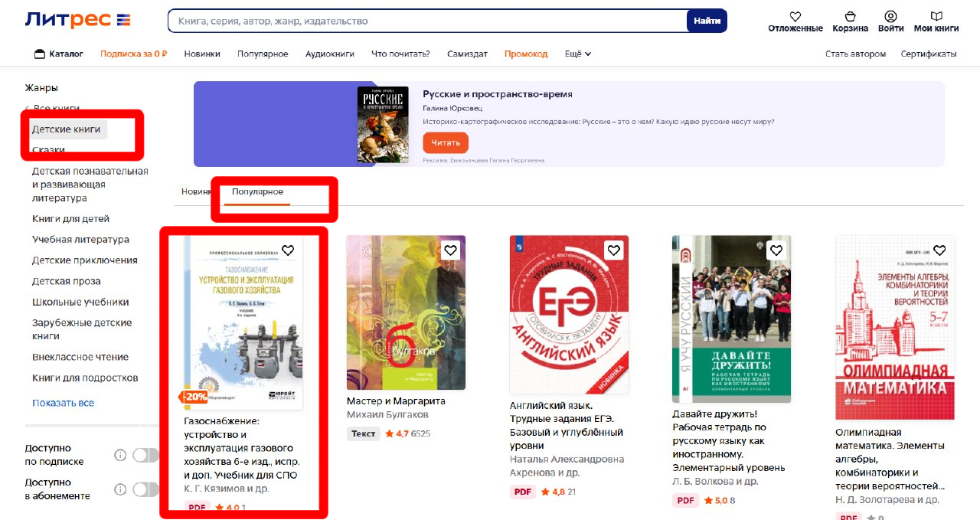Viewport: 980px width, 520px height.
Task: Open author К. Г. Кязимов link
Action: [227, 488]
